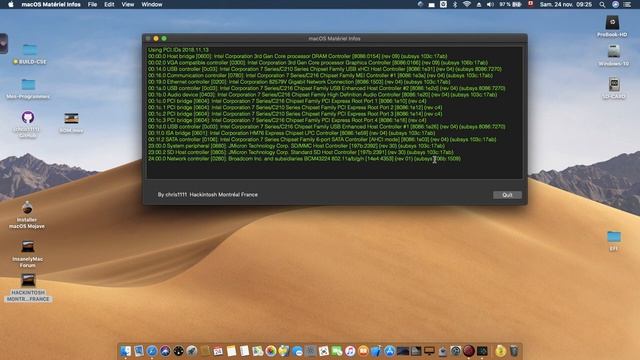Viewport: 640px width, 360px height.
Task: Click the Quit button in macOS Matériel Infos
Action: click(x=507, y=195)
